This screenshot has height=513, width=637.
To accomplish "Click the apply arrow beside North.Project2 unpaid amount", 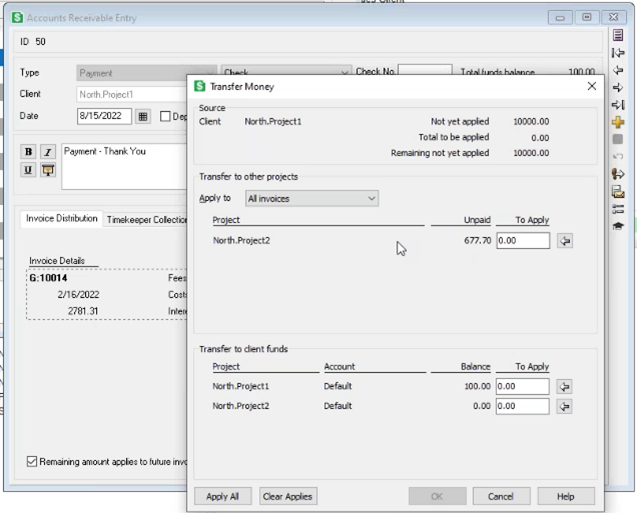I will 565,241.
